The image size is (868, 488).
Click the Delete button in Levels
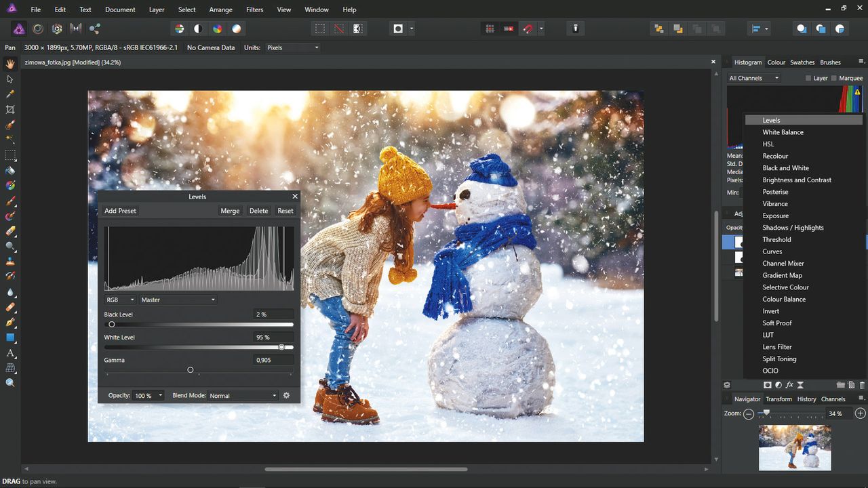pyautogui.click(x=258, y=211)
